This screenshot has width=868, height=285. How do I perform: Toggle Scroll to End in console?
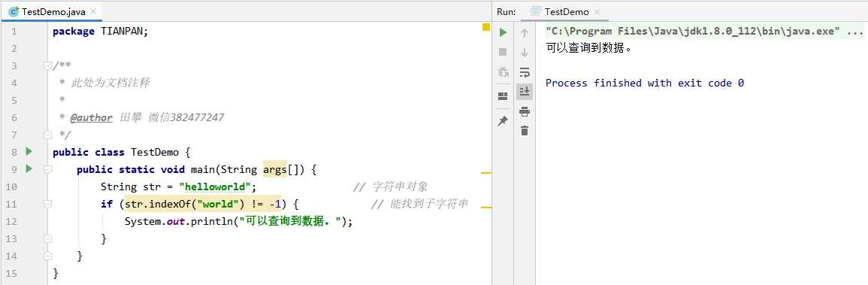pos(525,91)
